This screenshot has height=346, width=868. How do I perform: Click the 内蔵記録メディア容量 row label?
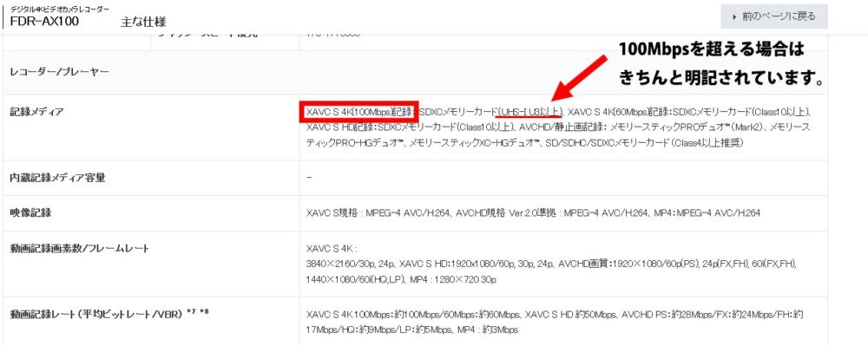click(57, 178)
